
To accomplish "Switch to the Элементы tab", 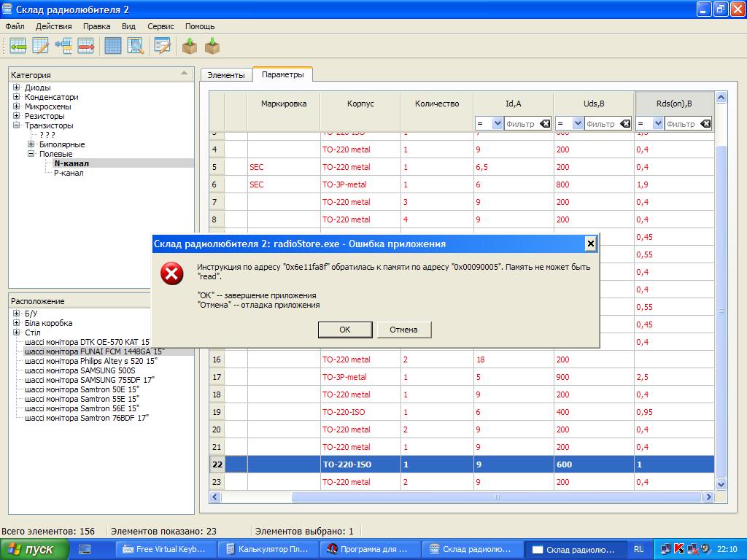I will click(226, 75).
